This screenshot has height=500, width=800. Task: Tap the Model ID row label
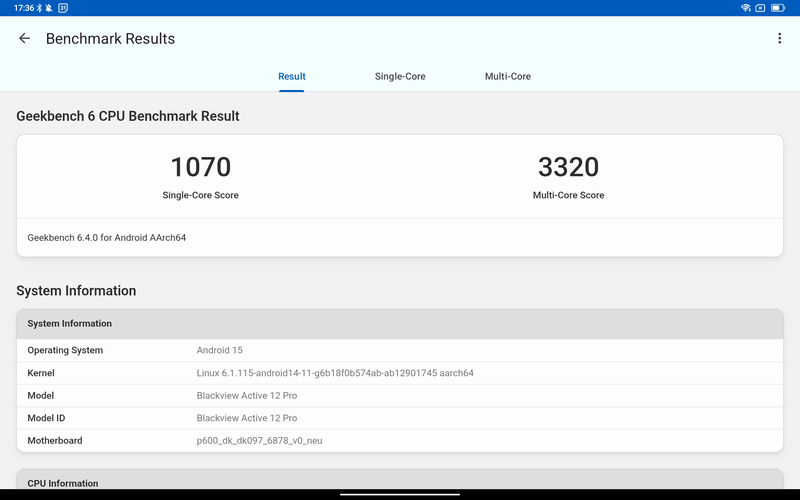tap(46, 418)
